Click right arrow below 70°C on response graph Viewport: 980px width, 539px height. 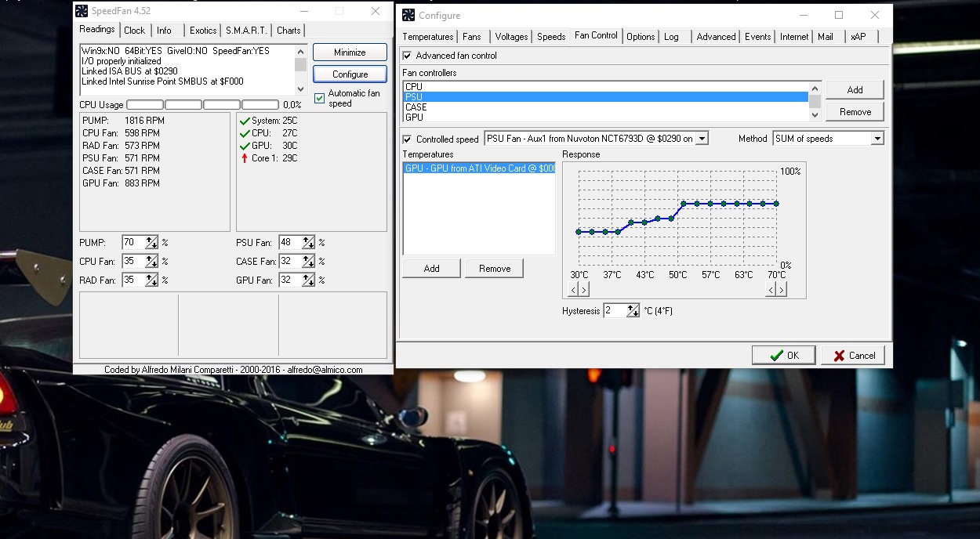781,290
